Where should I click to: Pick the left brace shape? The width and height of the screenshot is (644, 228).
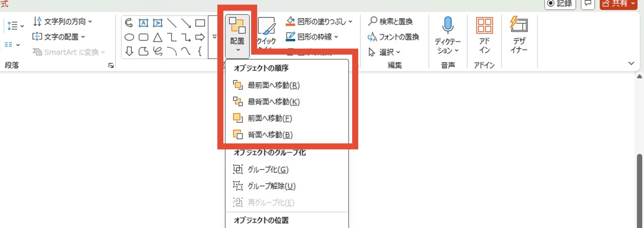(x=200, y=51)
